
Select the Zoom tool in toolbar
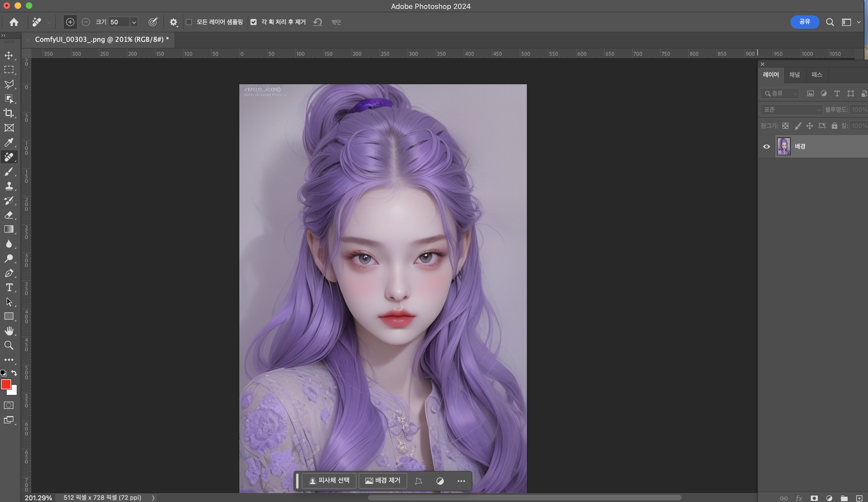click(9, 345)
